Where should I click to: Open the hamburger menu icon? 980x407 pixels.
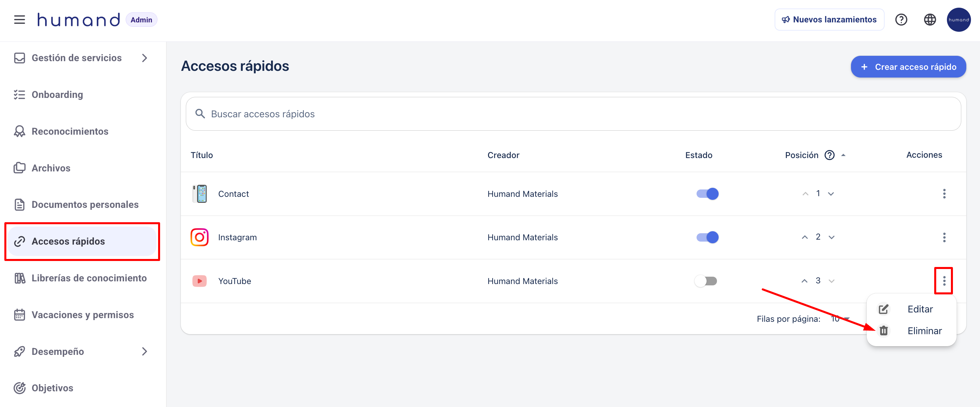(19, 20)
